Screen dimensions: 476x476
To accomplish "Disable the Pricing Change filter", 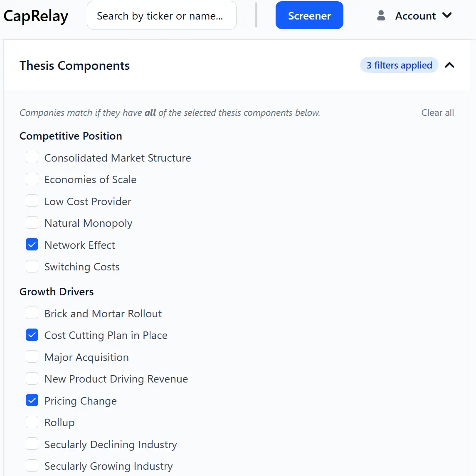I will 32,400.
